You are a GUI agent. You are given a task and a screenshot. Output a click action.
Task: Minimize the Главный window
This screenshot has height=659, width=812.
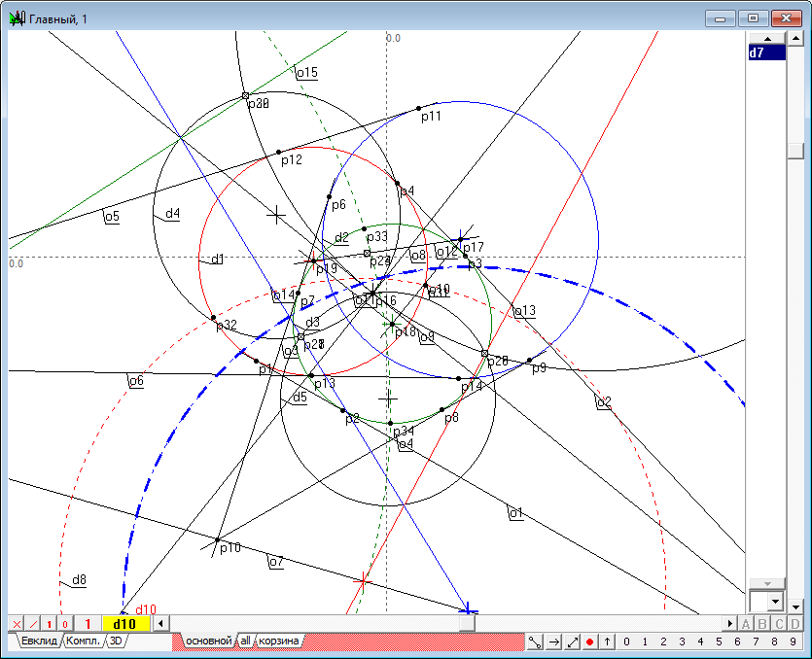(x=720, y=18)
